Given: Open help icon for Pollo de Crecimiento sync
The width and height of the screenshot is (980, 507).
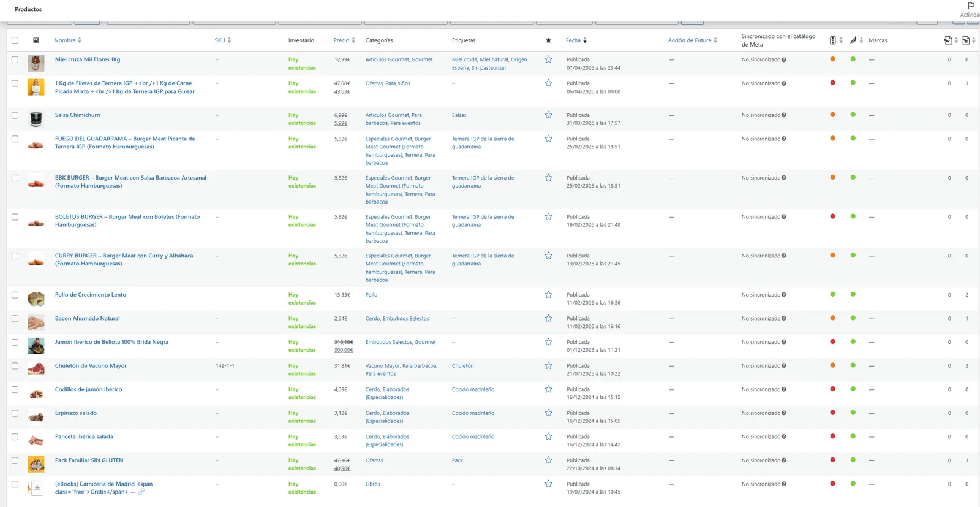Looking at the screenshot, I should [x=784, y=295].
